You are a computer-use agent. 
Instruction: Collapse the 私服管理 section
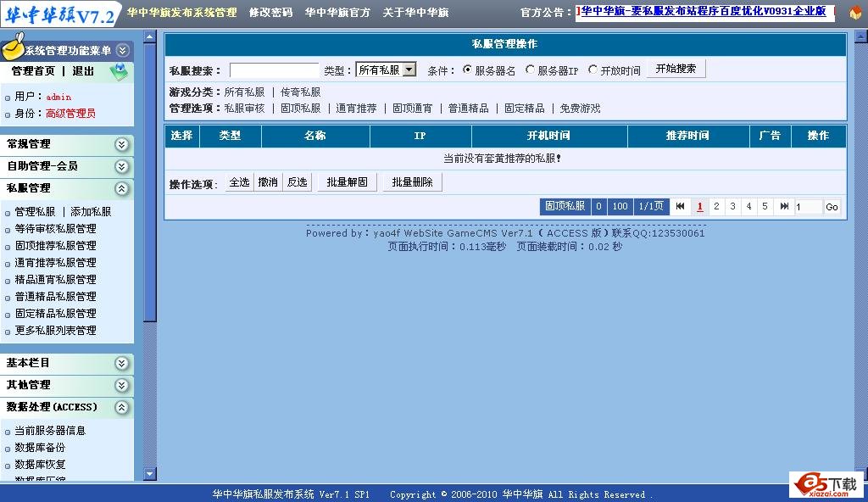(x=122, y=189)
